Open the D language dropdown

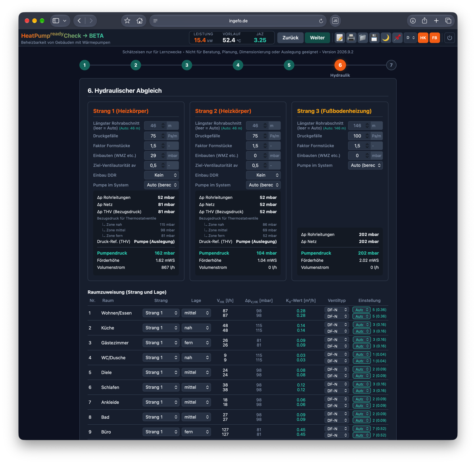coord(410,38)
